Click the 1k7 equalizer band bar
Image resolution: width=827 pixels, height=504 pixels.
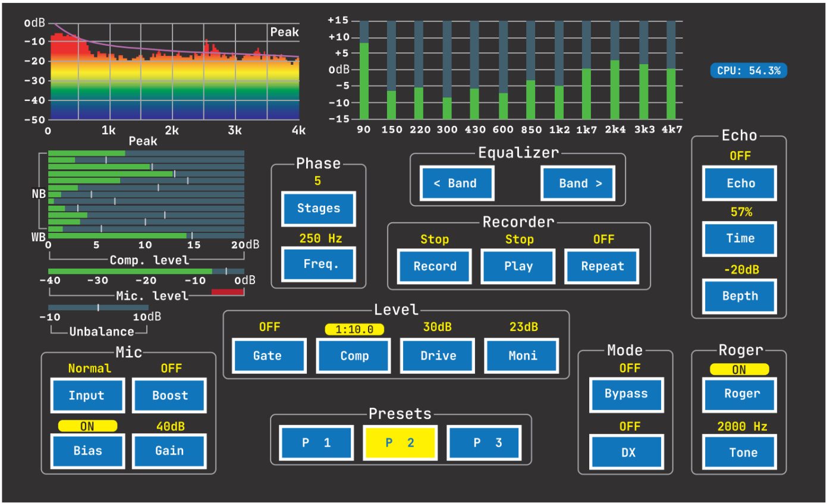[587, 70]
